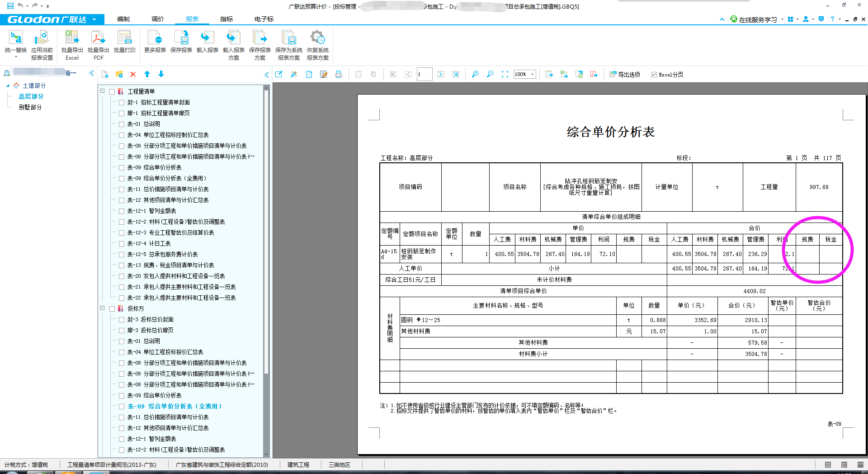
Task: Collapse the 工程量清单 tree group
Action: 103,91
